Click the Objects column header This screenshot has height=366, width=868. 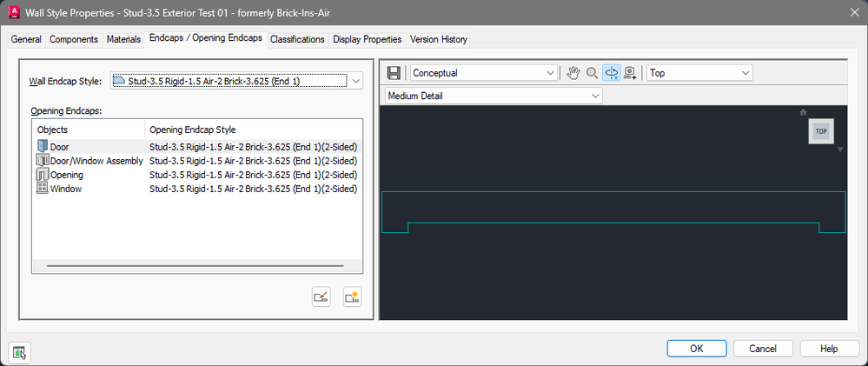click(x=89, y=130)
